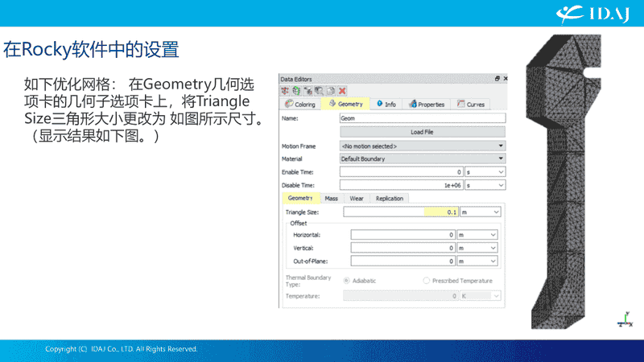Click the Name field containing Geom
644x362 pixels.
[422, 118]
